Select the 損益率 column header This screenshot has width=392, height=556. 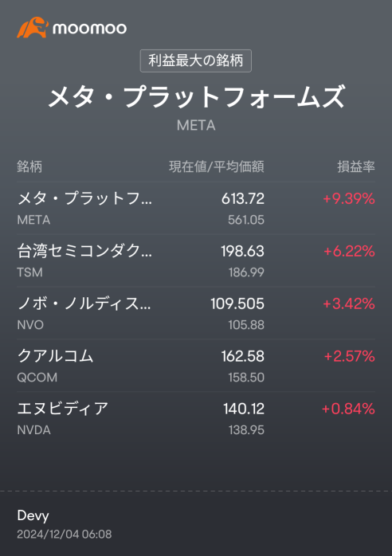coord(356,166)
